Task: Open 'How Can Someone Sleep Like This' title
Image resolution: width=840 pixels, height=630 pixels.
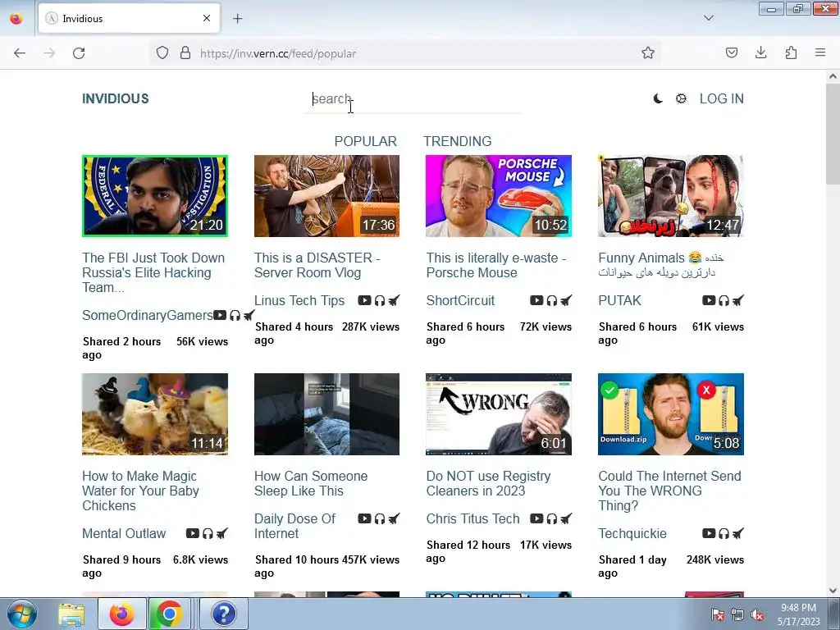Action: [x=311, y=483]
